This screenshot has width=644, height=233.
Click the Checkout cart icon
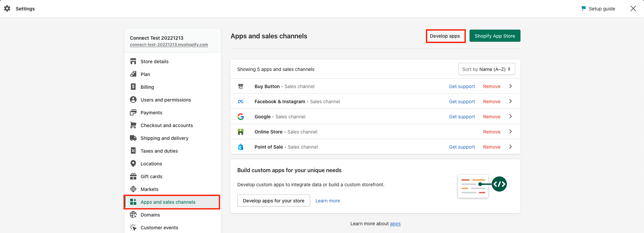pyautogui.click(x=133, y=125)
